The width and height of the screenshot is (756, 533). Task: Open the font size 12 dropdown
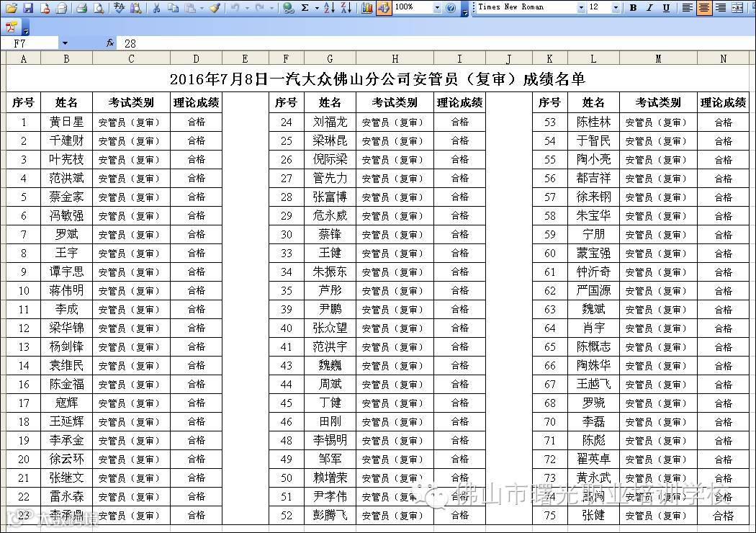pos(616,8)
